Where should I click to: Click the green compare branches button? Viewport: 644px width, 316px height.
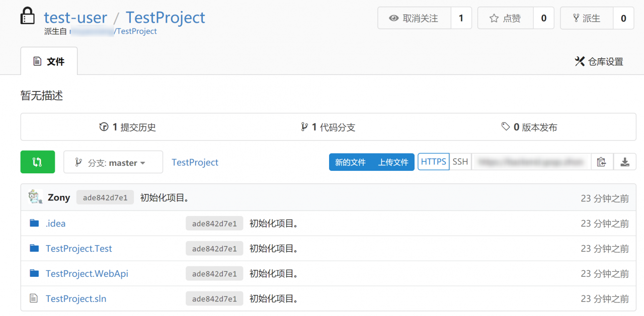coord(38,162)
